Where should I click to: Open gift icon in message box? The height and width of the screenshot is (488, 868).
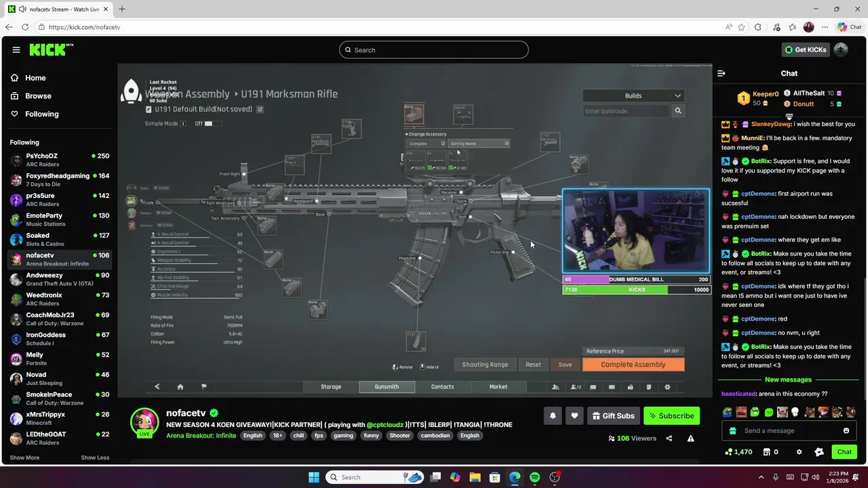pos(732,430)
